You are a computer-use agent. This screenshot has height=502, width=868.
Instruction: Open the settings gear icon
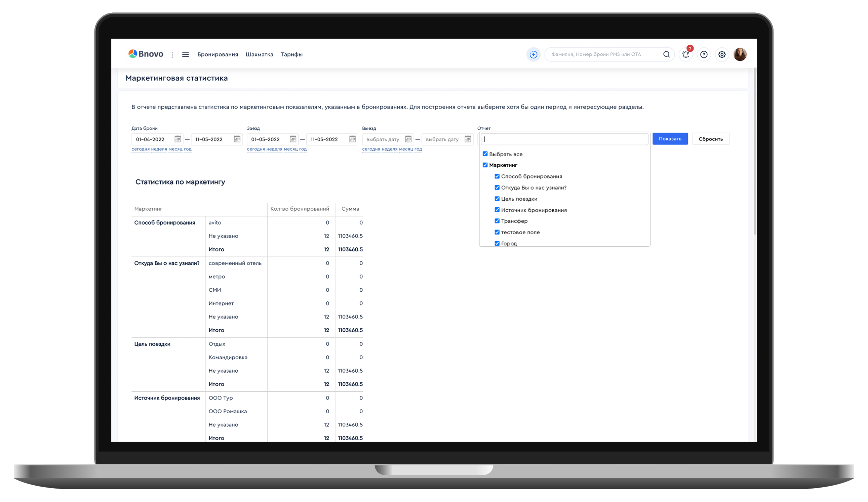pyautogui.click(x=722, y=54)
